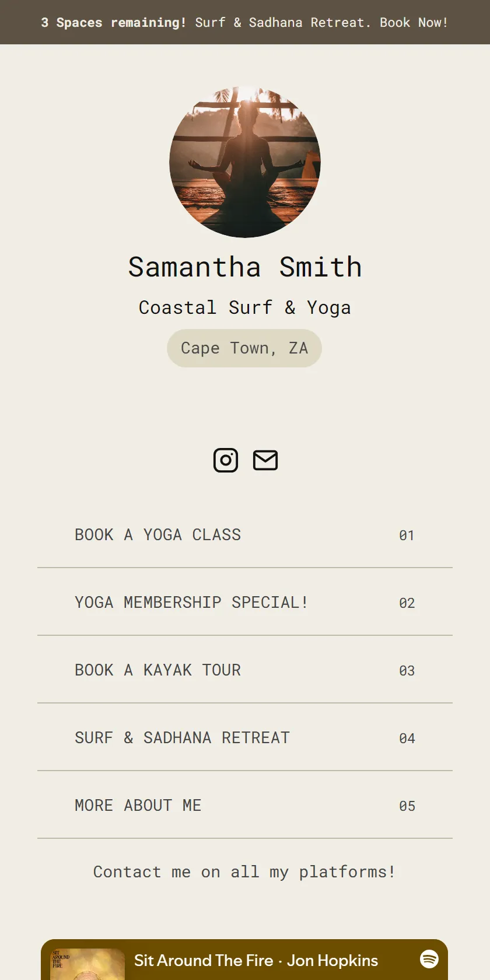Open Surf & Sadhana Retreat link
This screenshot has width=490, height=980.
[x=245, y=737]
